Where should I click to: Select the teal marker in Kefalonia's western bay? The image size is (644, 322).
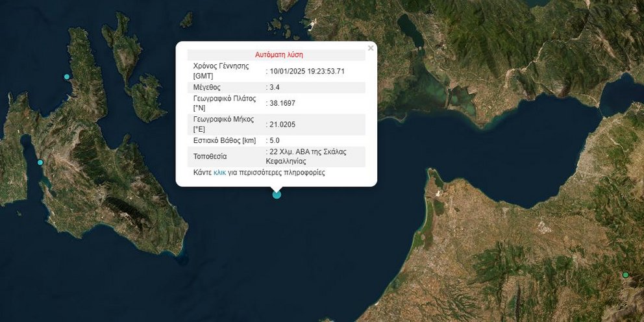pos(40,162)
